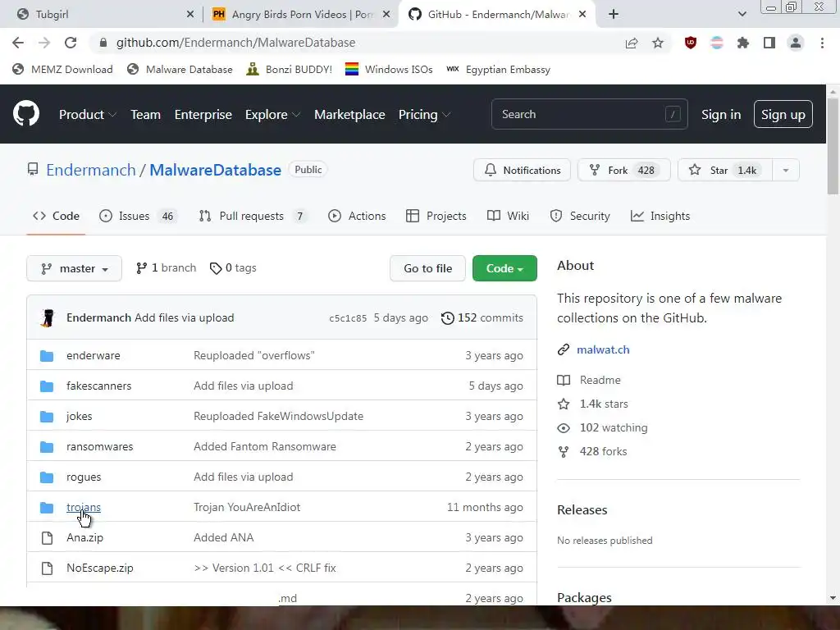Expand the master branch dropdown

coord(75,268)
